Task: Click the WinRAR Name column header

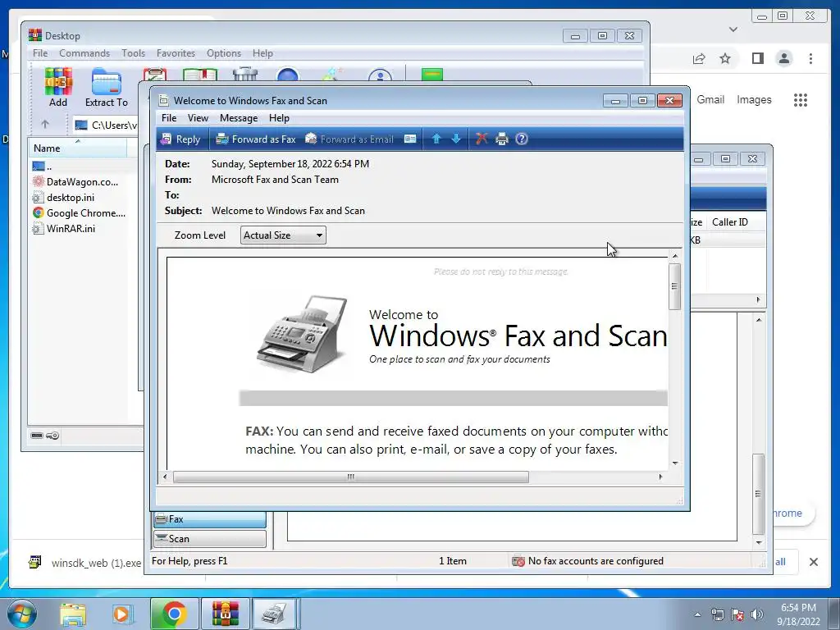Action: point(77,148)
